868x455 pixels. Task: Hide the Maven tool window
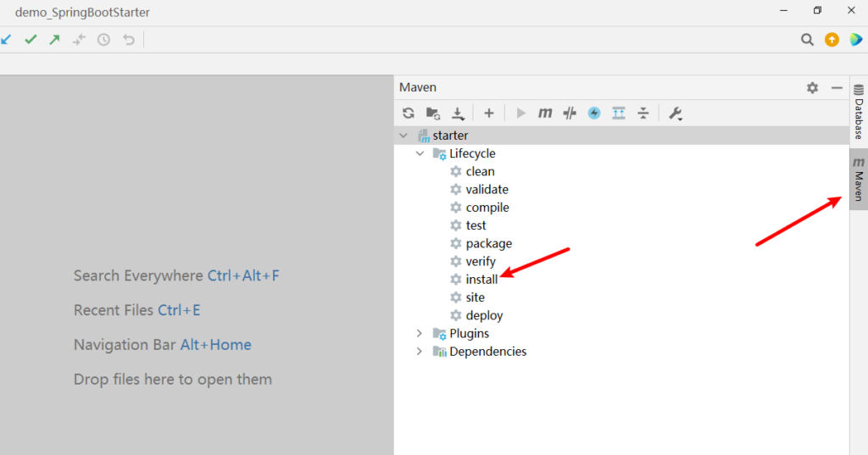(837, 87)
